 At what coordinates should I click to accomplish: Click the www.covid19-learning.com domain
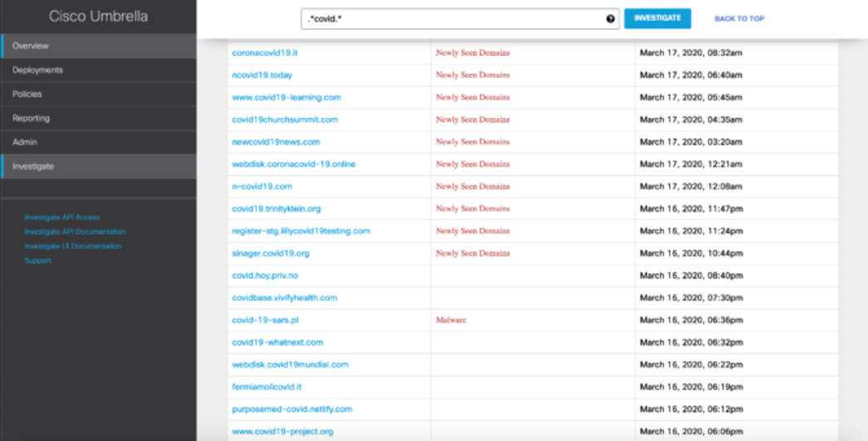(x=287, y=97)
